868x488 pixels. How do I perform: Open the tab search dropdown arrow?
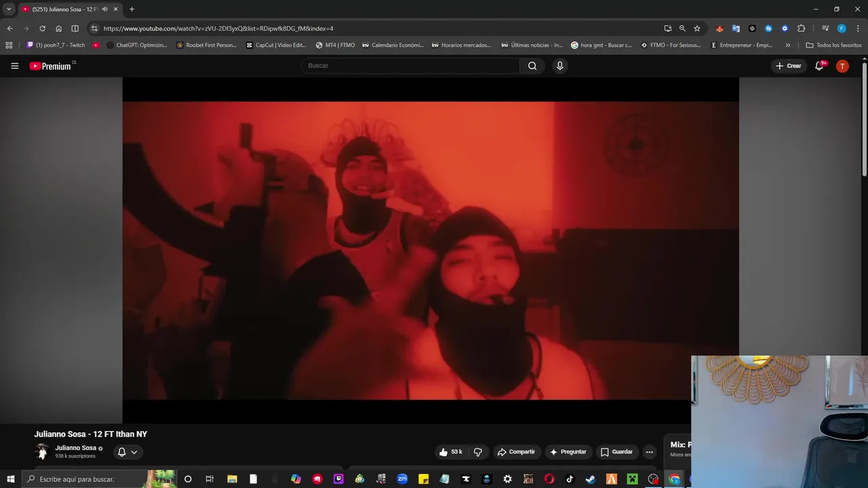(x=9, y=9)
